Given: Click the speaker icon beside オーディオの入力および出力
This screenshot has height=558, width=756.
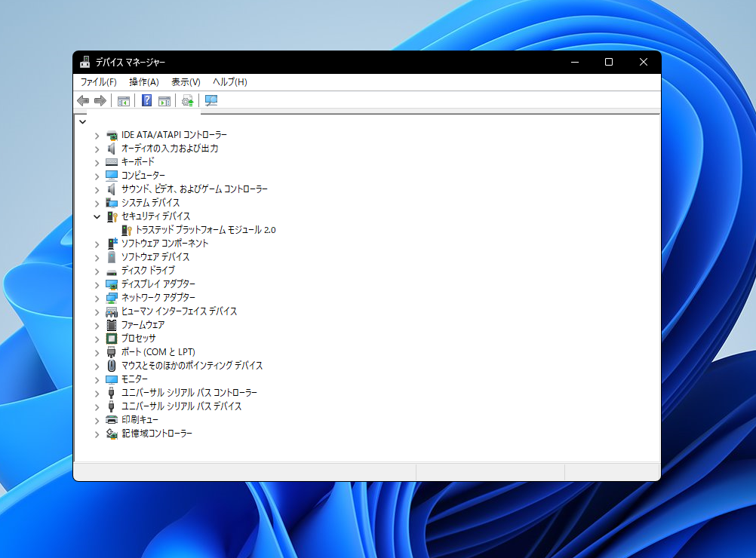Looking at the screenshot, I should tap(112, 149).
